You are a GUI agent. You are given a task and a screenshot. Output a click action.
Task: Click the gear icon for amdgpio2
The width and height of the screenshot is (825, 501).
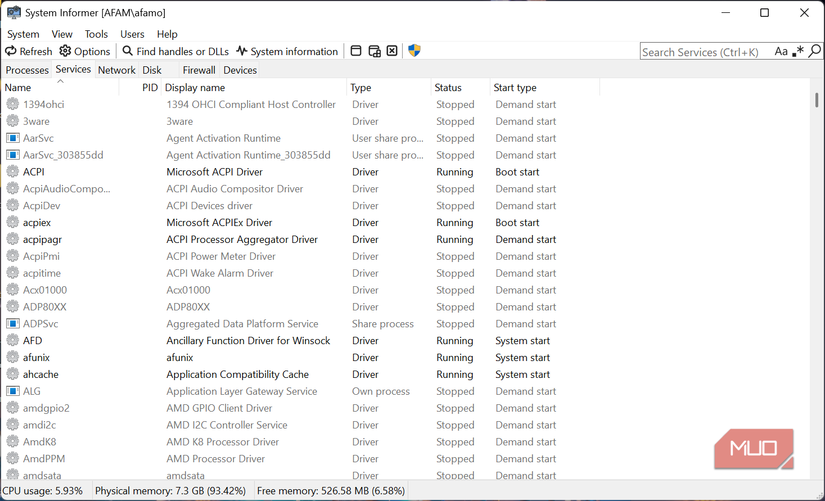[x=13, y=408]
